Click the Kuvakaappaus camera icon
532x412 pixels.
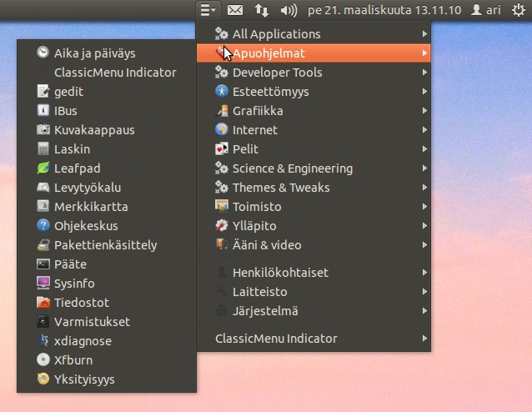[x=43, y=129]
